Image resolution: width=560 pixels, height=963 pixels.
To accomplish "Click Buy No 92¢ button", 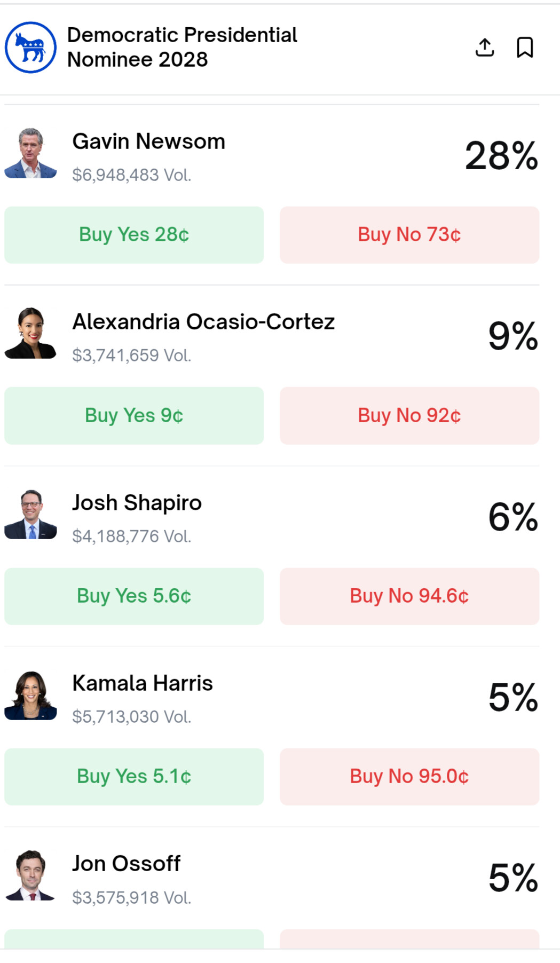I will pyautogui.click(x=409, y=415).
